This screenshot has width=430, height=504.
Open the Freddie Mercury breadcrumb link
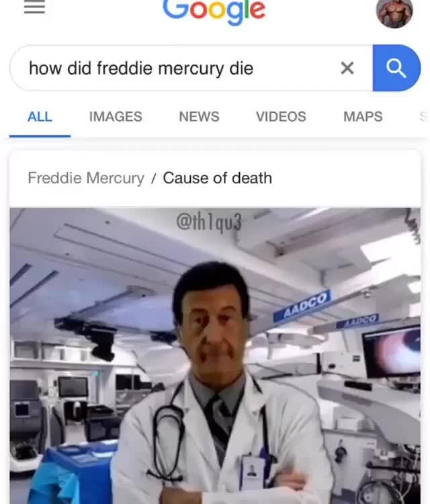pos(86,178)
